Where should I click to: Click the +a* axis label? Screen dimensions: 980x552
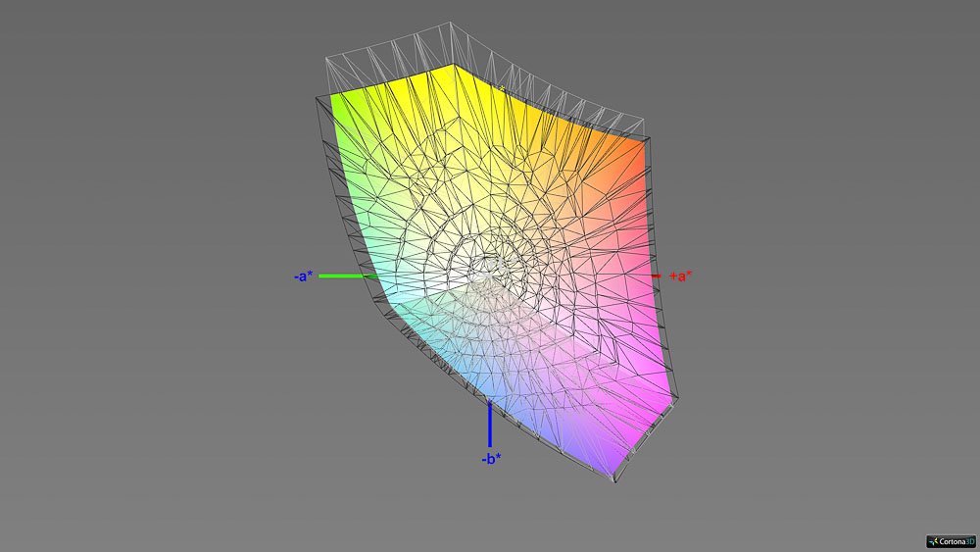[x=681, y=276]
